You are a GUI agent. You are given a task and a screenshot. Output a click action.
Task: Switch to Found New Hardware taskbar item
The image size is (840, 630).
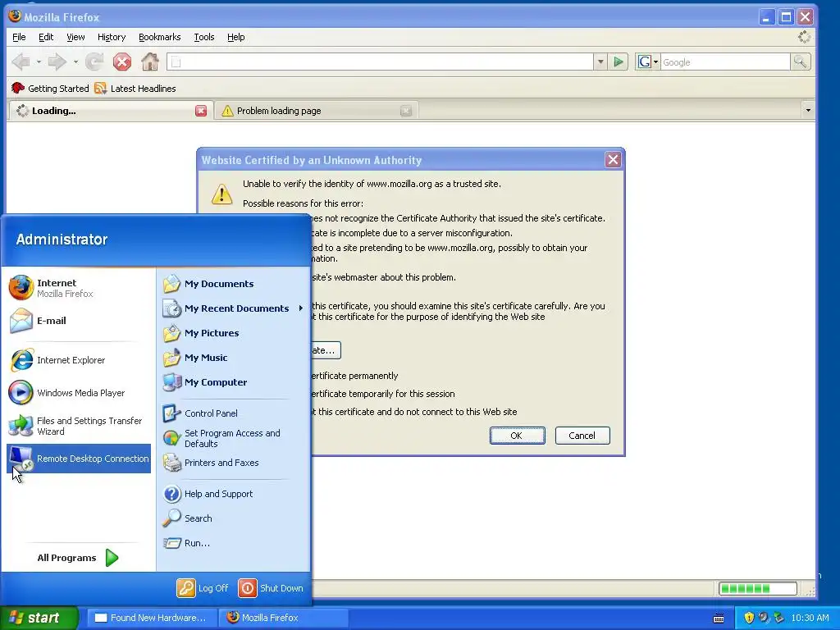point(152,618)
